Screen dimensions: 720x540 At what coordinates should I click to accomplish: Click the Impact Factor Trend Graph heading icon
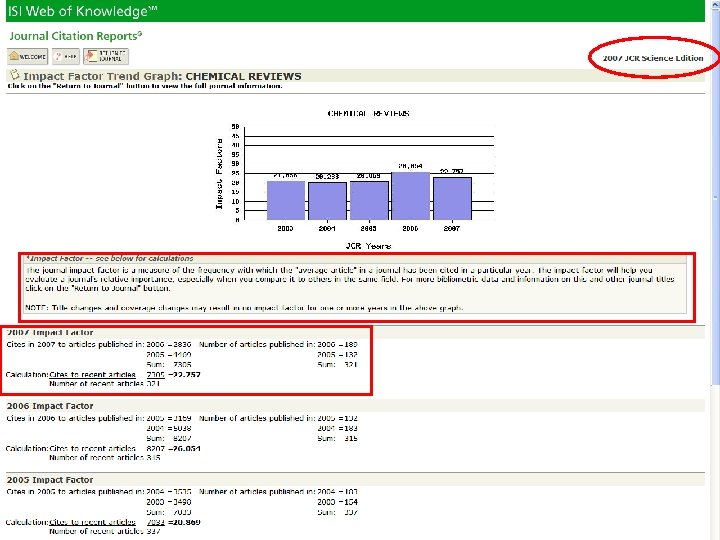pyautogui.click(x=14, y=74)
